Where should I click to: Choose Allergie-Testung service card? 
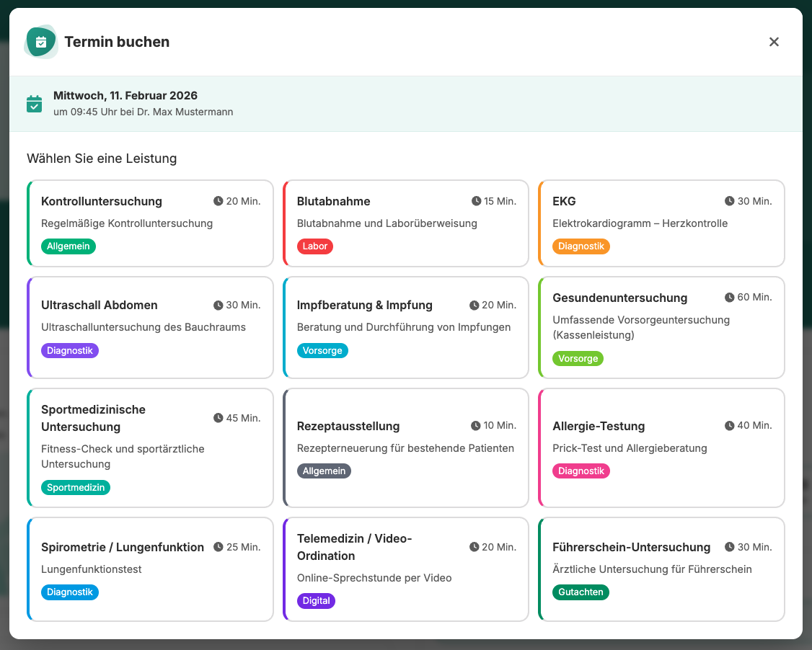coord(661,448)
